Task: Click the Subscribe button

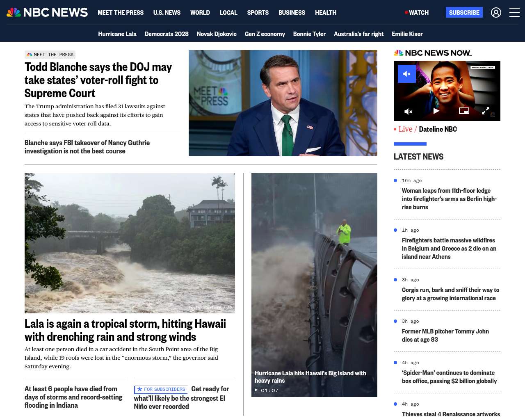Action: (x=464, y=12)
